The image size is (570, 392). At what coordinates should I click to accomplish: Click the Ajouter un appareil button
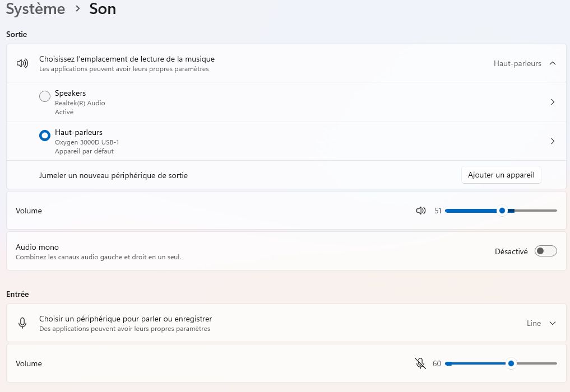click(x=501, y=175)
